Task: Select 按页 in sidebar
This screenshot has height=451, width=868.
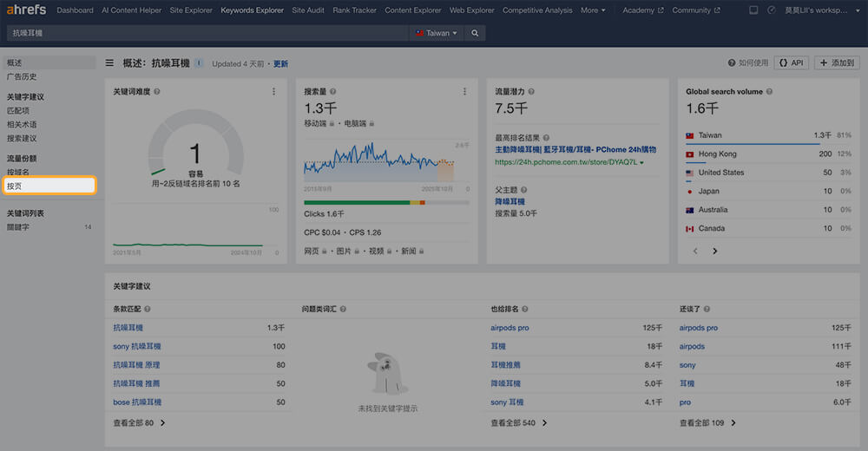Action: (x=49, y=186)
